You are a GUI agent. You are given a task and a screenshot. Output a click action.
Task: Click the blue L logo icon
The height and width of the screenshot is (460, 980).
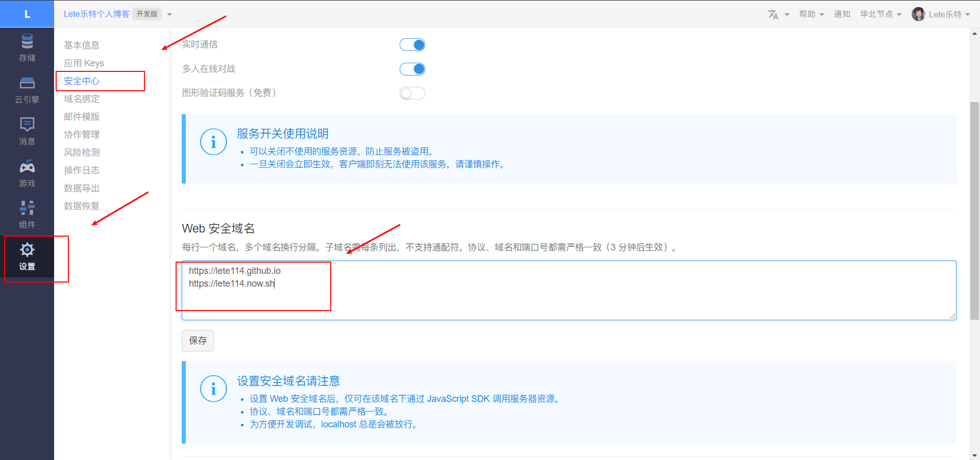click(x=27, y=14)
